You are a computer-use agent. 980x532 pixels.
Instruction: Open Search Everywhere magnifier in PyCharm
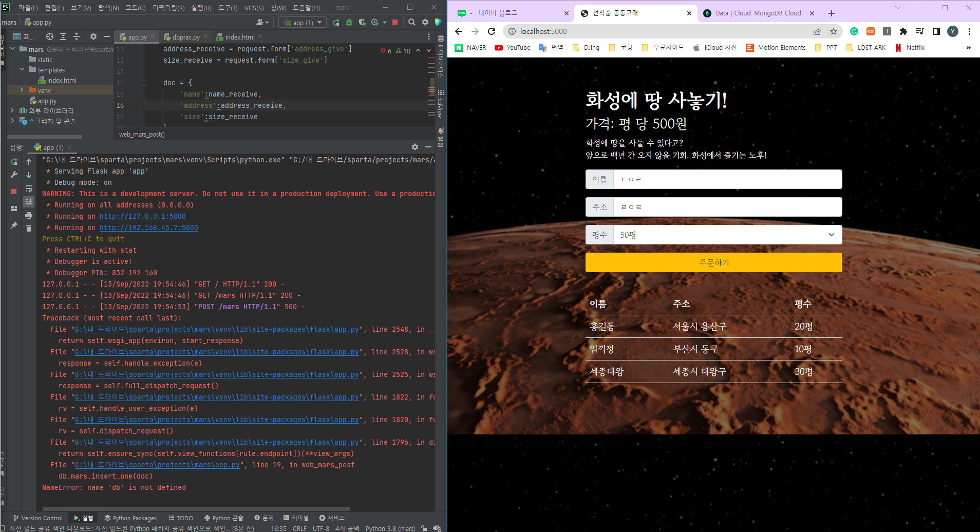coord(412,22)
